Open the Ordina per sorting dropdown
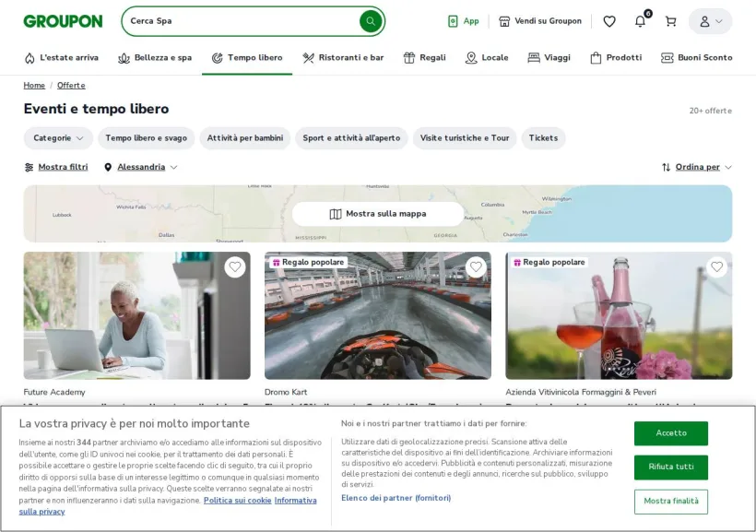Viewport: 756px width, 532px height. [697, 168]
